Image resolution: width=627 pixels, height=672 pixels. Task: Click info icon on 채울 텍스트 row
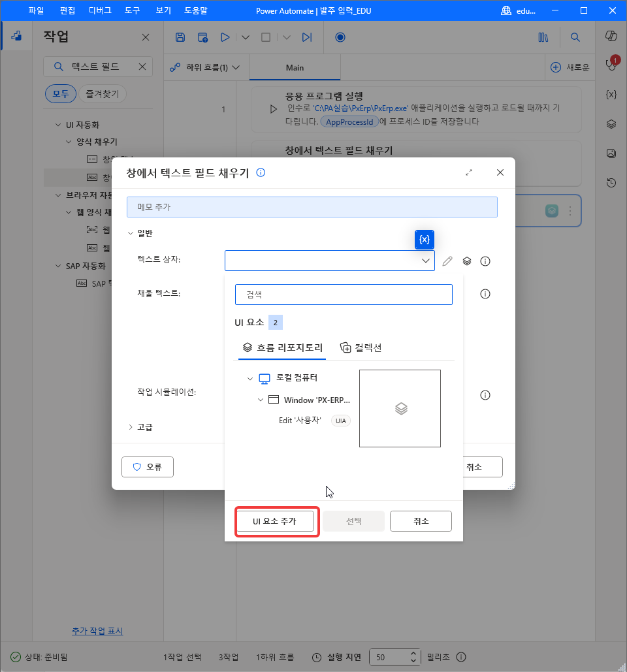pyautogui.click(x=485, y=294)
